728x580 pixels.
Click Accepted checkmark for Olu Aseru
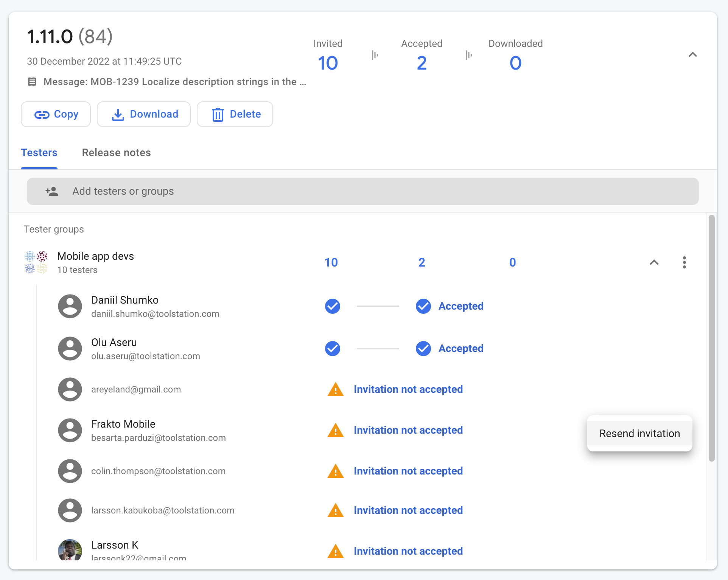pos(423,349)
